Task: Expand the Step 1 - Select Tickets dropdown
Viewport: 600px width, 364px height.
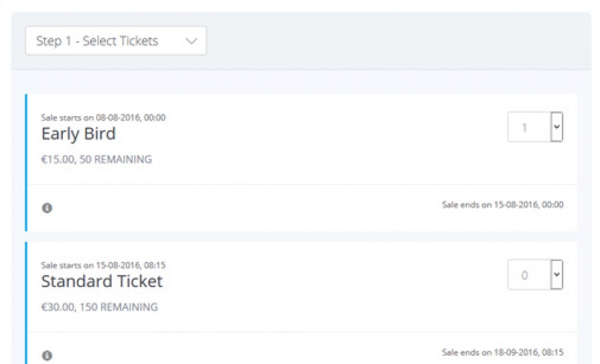Action: pos(116,40)
